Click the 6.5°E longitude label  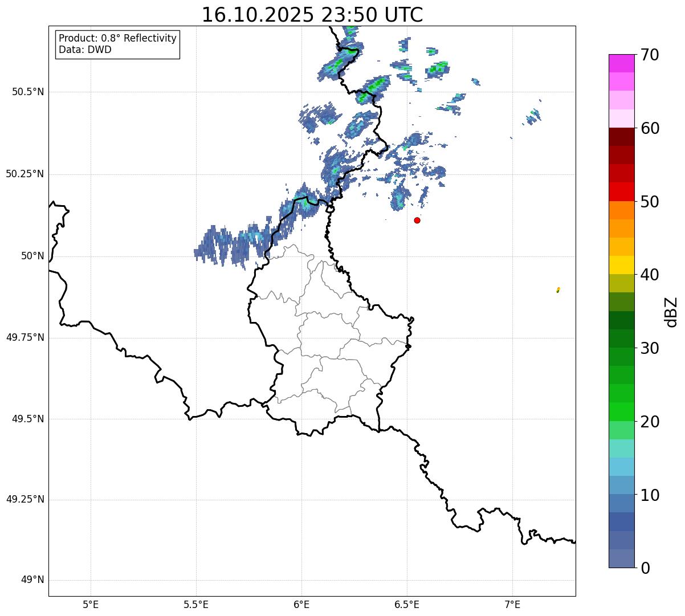[x=407, y=604]
